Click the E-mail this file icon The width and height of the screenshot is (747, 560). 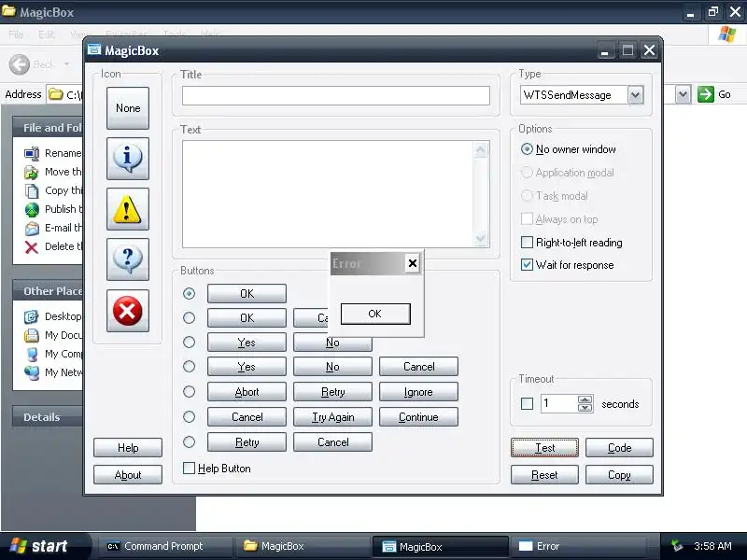(32, 228)
